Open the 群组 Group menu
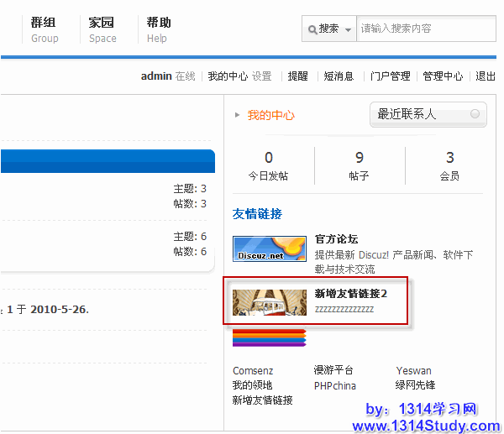This screenshot has height=434, width=504. click(x=45, y=29)
